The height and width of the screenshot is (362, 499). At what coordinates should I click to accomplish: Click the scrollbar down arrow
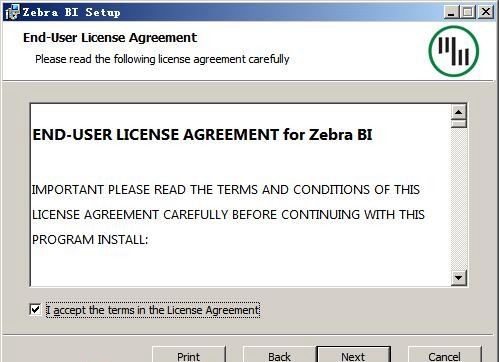pos(459,277)
